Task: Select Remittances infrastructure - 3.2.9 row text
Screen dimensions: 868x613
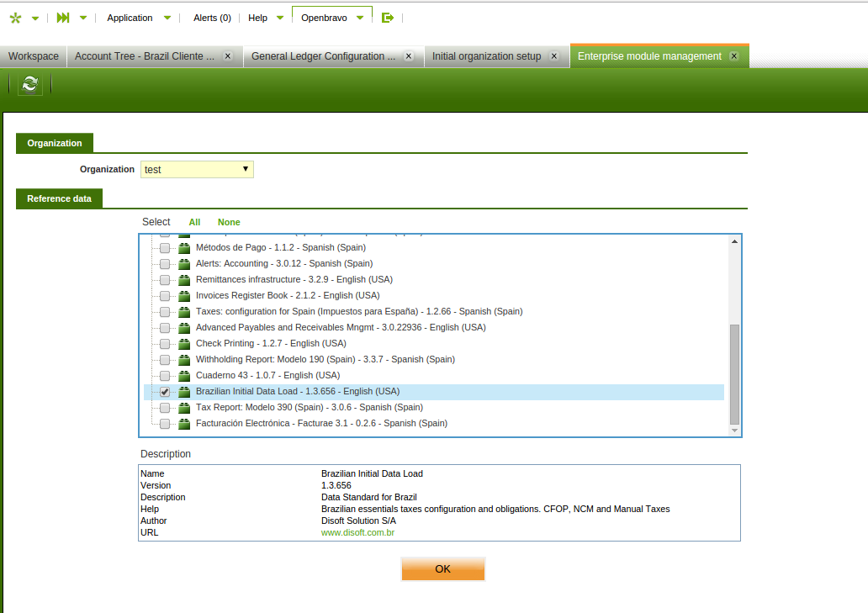Action: (x=294, y=280)
